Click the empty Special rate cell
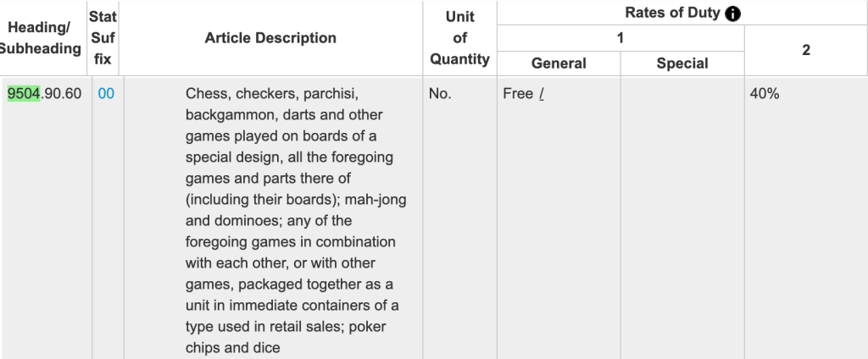868x359 pixels. coord(682,218)
